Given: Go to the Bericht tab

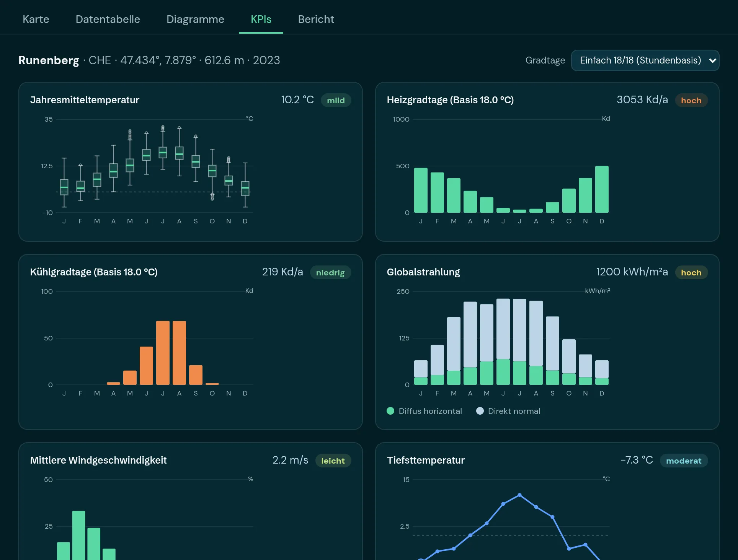Looking at the screenshot, I should [316, 19].
